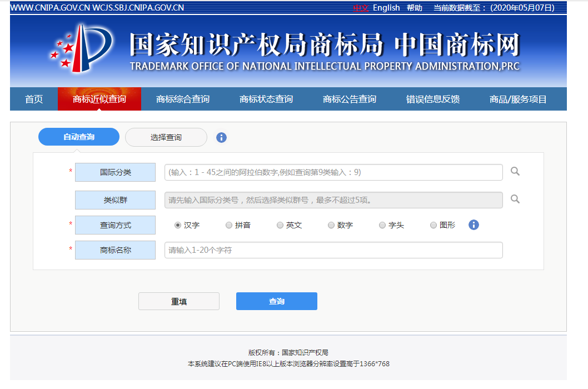This screenshot has height=389, width=588.
Task: Open 商标公告查询 navigation item
Action: (x=350, y=99)
